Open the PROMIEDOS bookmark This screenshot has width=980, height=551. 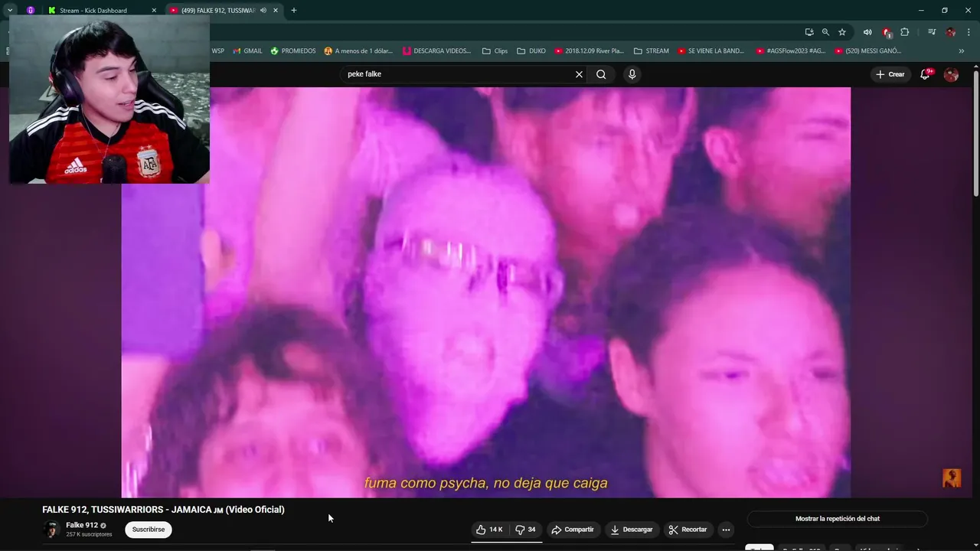[x=293, y=51]
